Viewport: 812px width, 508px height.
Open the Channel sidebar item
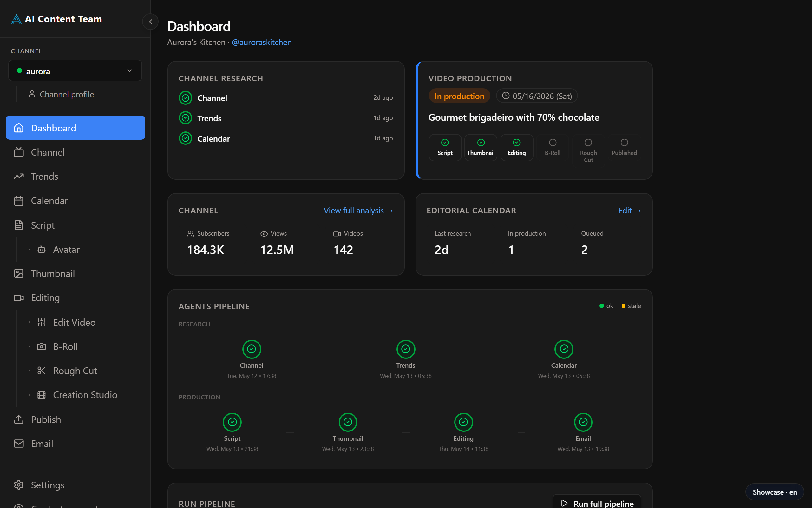pyautogui.click(x=75, y=152)
